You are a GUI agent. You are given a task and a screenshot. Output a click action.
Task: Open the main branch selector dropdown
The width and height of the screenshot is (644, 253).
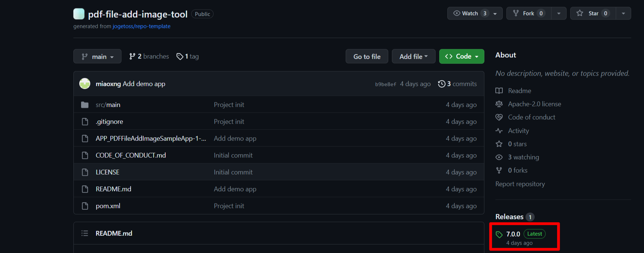pos(97,56)
